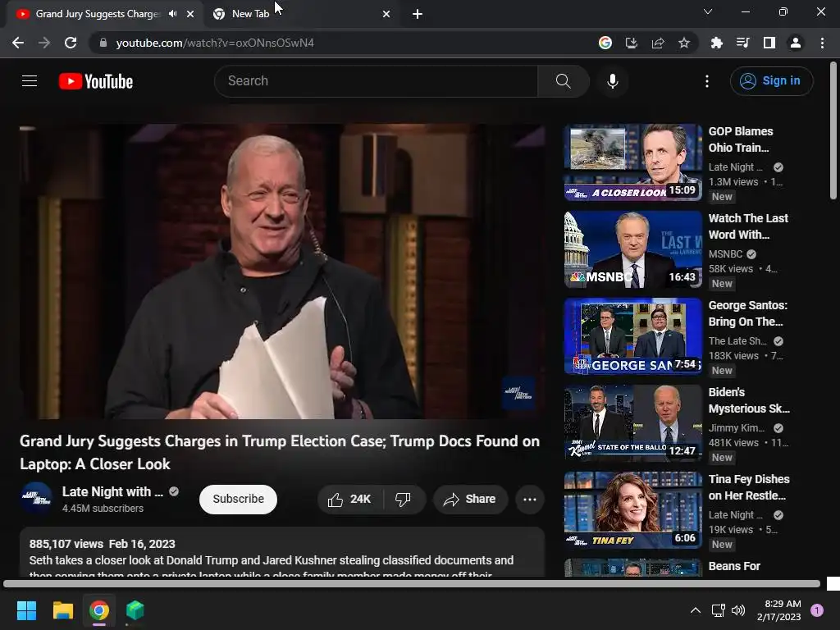
Task: Click the horizontal scrollbar
Action: point(412,584)
